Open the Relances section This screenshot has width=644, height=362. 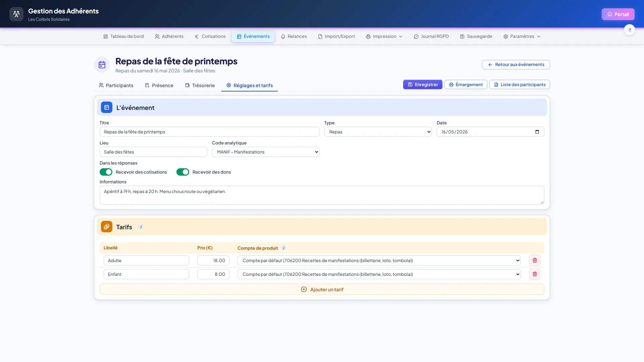294,37
